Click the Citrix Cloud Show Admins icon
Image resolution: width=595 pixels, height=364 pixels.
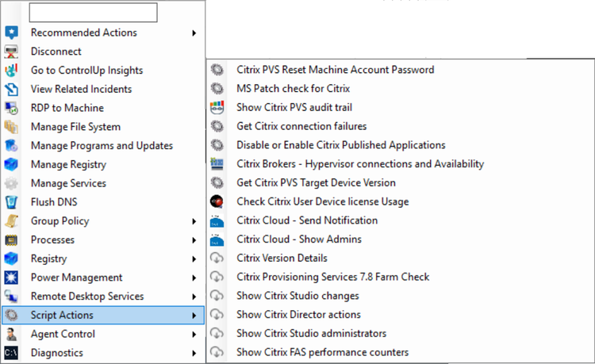coord(217,239)
